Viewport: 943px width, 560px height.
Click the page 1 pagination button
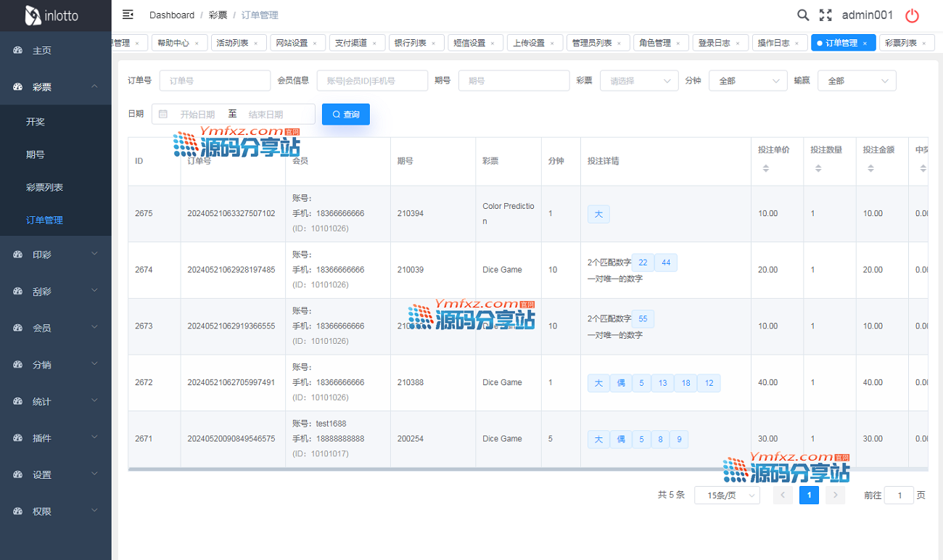pyautogui.click(x=809, y=495)
